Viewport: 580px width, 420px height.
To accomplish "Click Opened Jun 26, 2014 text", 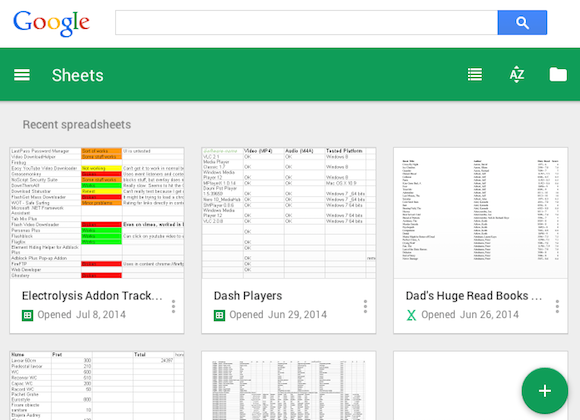I will (x=470, y=315).
